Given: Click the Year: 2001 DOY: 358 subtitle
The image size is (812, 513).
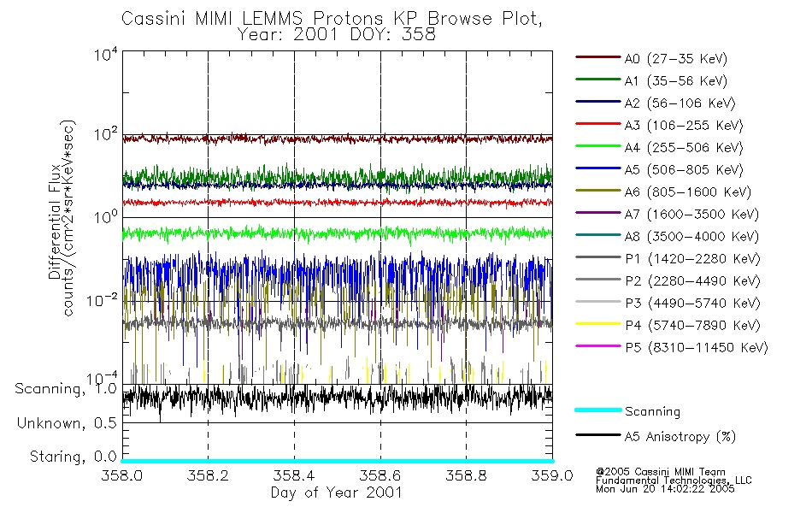Looking at the screenshot, I should pos(336,35).
